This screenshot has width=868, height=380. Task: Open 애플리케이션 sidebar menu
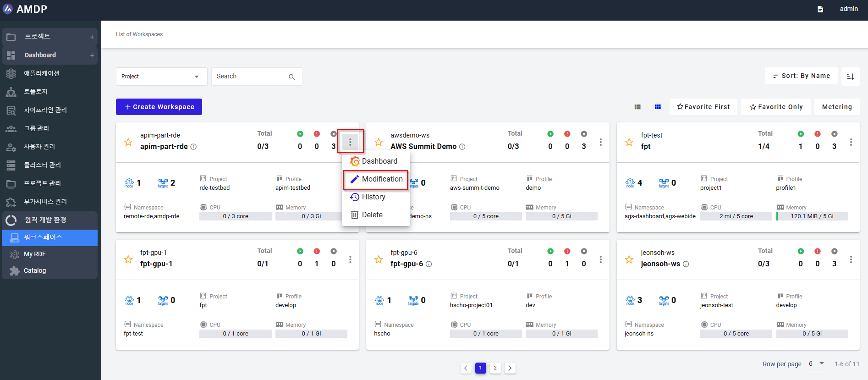tap(49, 73)
